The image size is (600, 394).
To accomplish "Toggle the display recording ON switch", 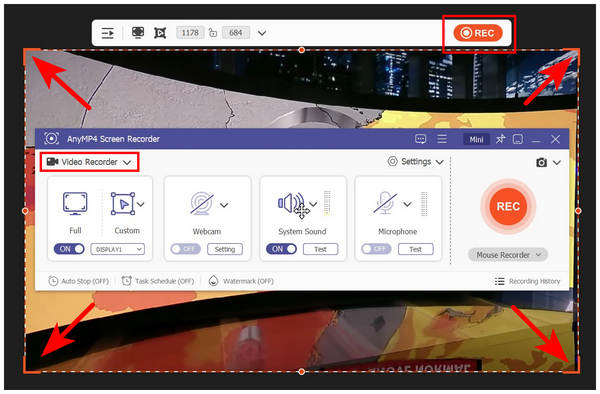I will click(69, 249).
